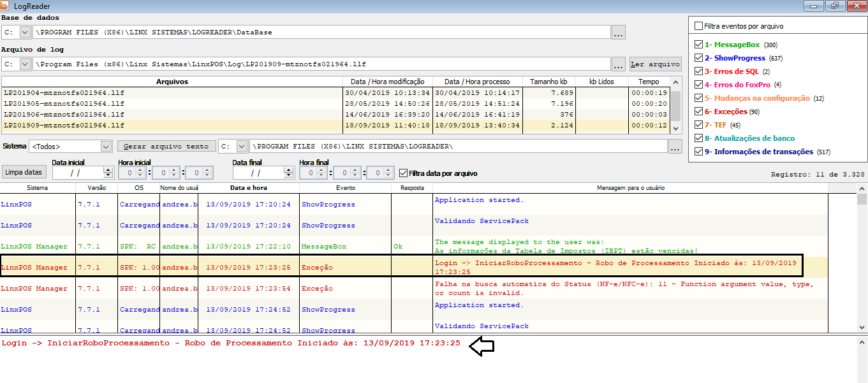
Task: Toggle Filtra eventos por arquivo checkbox
Action: click(x=699, y=26)
